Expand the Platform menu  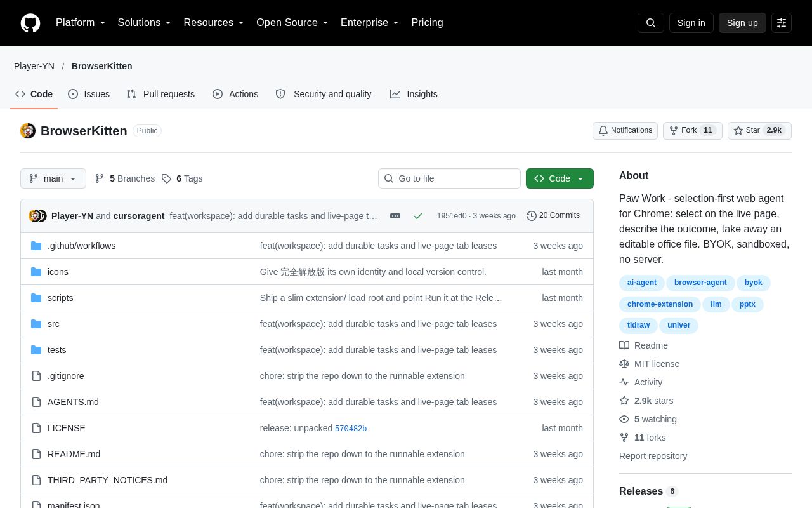81,23
